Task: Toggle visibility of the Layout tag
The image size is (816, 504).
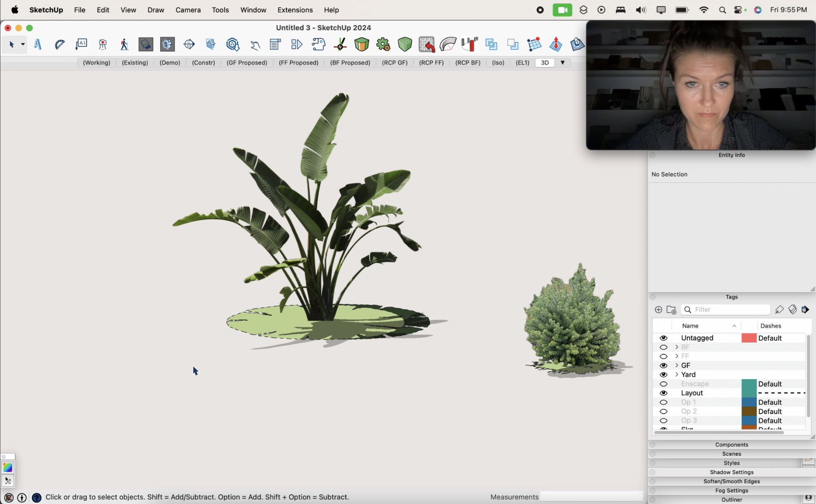Action: point(664,393)
